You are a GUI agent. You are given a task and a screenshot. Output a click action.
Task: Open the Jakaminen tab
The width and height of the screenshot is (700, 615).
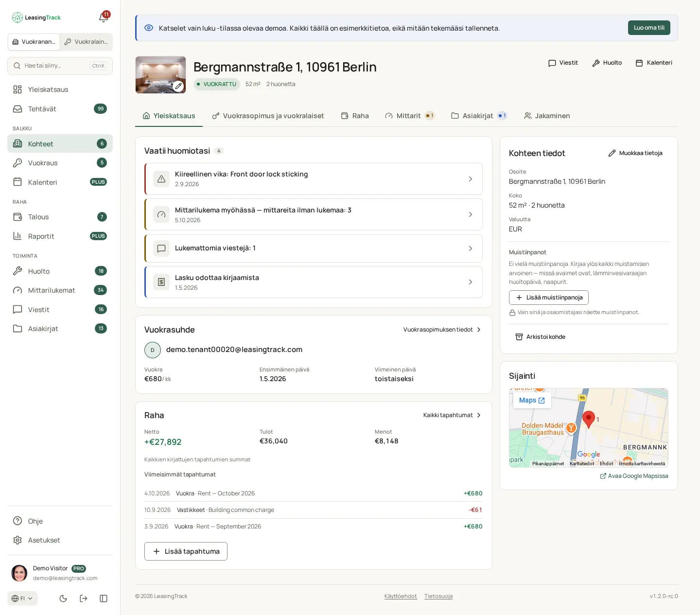(547, 116)
